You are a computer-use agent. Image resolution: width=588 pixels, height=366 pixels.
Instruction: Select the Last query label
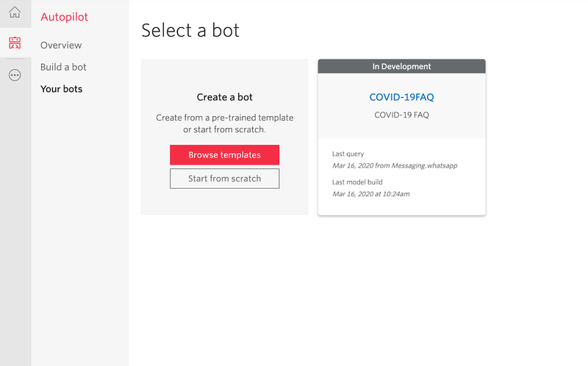pos(348,154)
